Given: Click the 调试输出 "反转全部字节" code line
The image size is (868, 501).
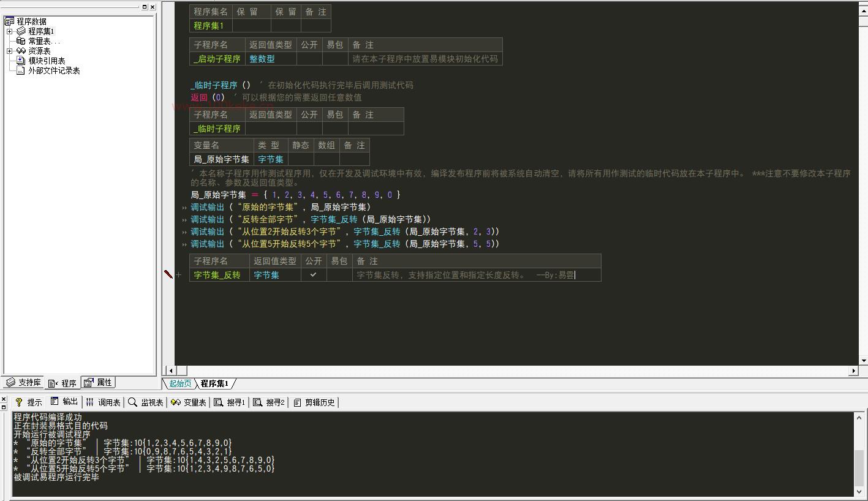Looking at the screenshot, I should 311,219.
